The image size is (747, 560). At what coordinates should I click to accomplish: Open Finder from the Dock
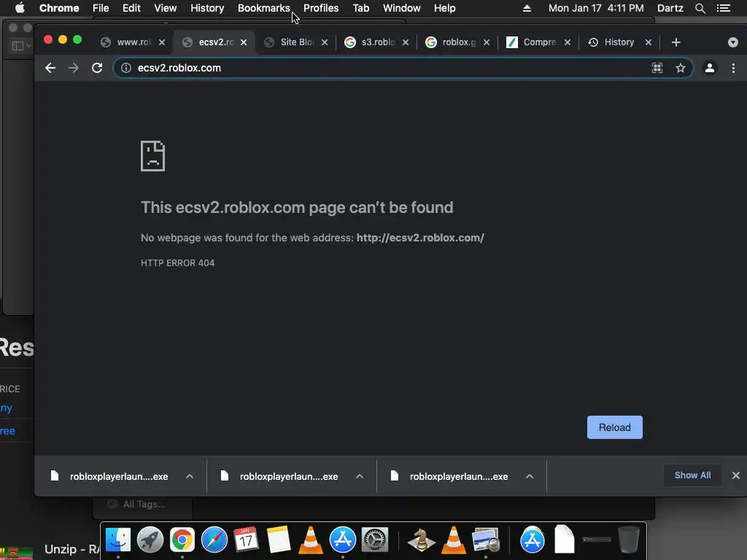(x=117, y=540)
